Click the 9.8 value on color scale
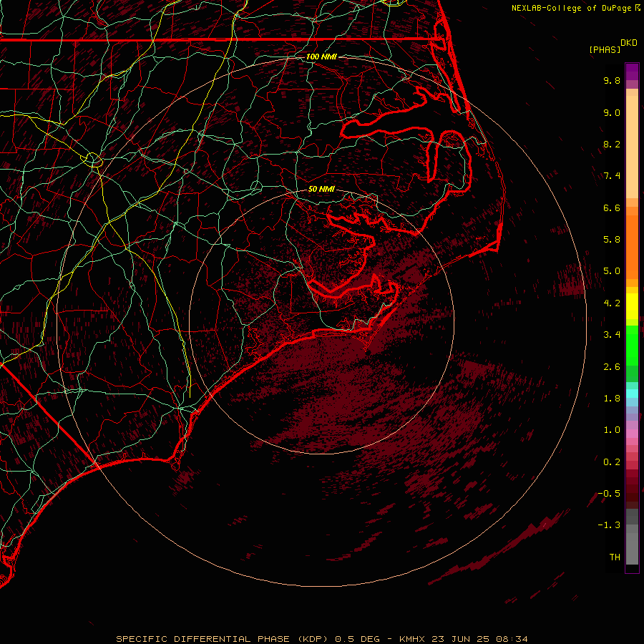Screen dimensions: 644x644 [x=612, y=80]
